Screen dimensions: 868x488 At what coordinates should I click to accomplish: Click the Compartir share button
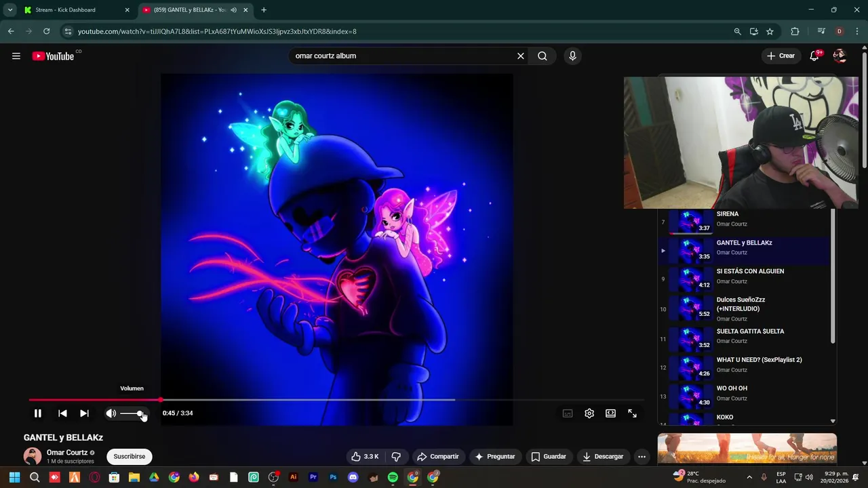[x=438, y=457]
